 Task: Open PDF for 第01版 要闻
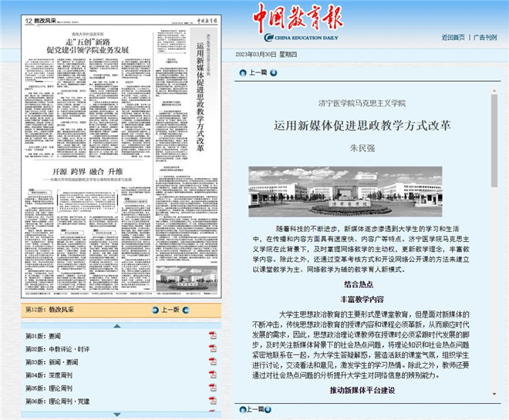click(x=212, y=336)
